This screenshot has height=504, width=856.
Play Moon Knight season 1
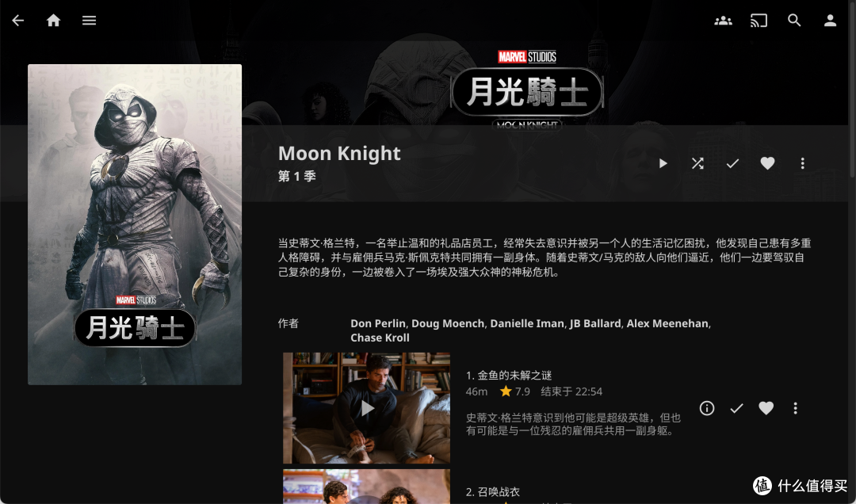tap(663, 163)
